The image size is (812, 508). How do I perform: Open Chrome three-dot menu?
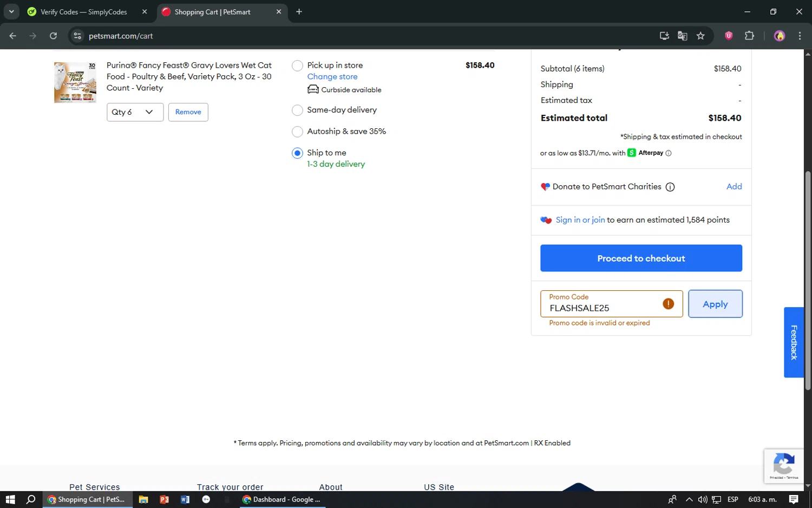(800, 36)
